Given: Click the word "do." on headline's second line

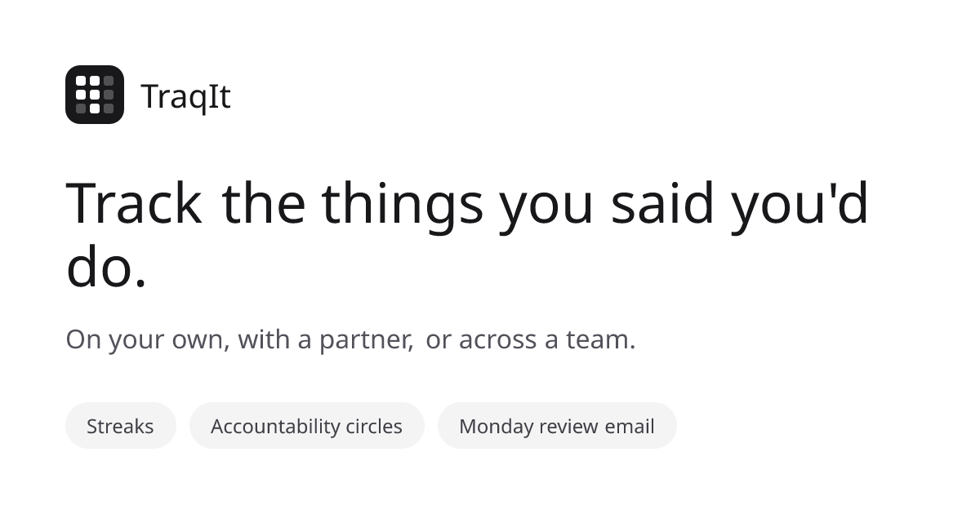Looking at the screenshot, I should (x=106, y=267).
